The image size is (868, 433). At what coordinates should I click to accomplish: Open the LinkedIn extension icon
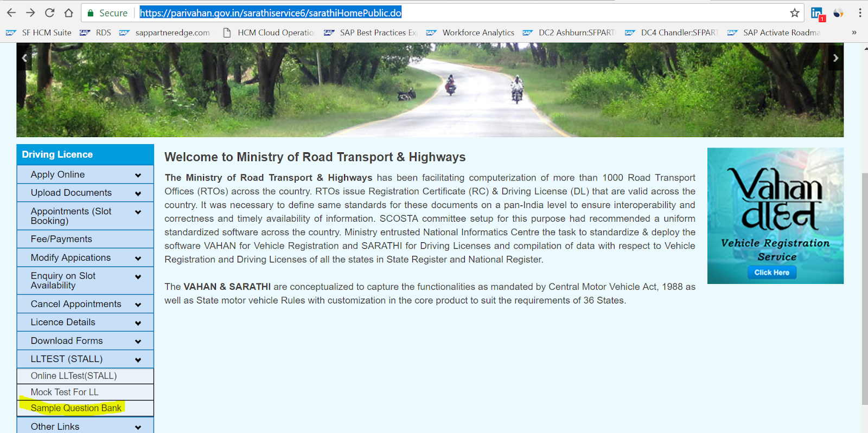[818, 14]
